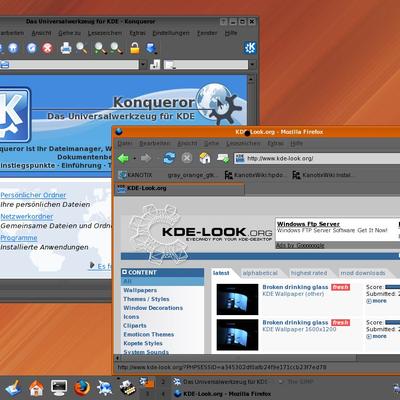Open Konqueror Fenster menu

tap(207, 33)
